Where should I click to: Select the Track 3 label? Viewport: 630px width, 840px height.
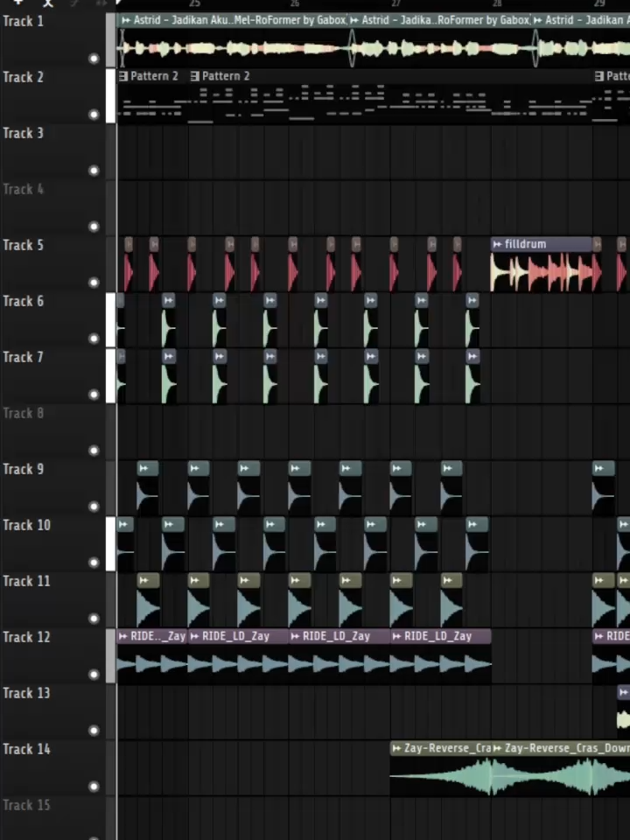coord(23,133)
